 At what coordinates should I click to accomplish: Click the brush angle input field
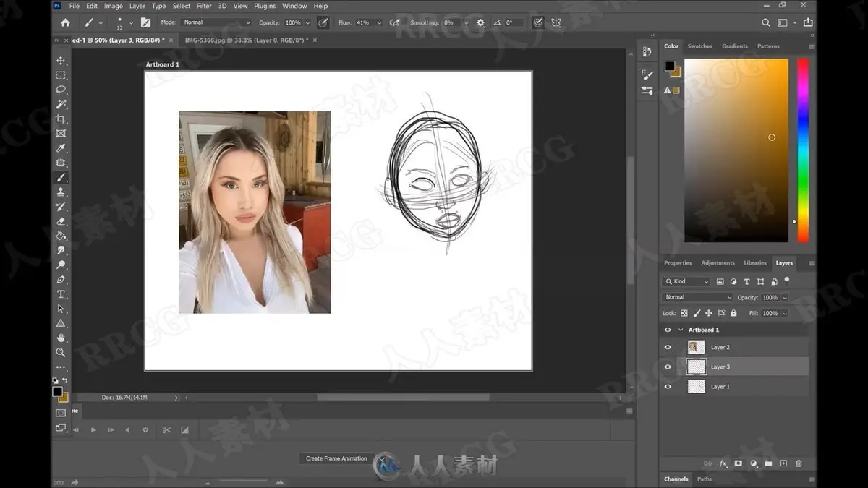pos(514,22)
